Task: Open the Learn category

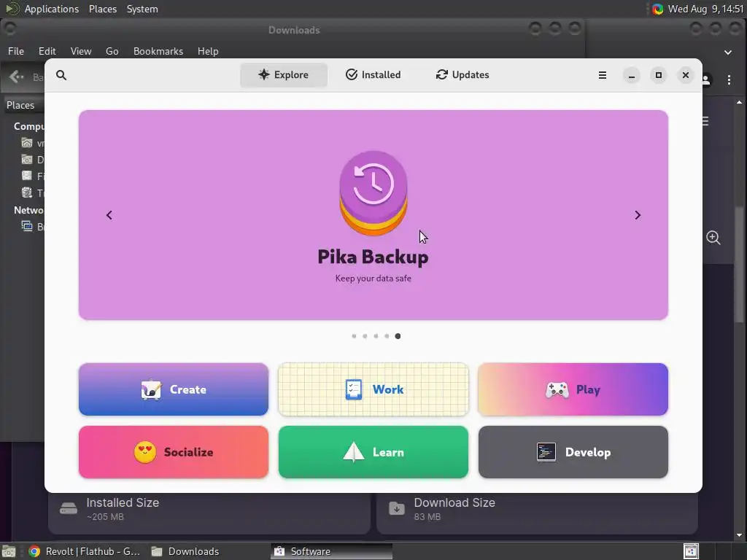Action: click(373, 452)
